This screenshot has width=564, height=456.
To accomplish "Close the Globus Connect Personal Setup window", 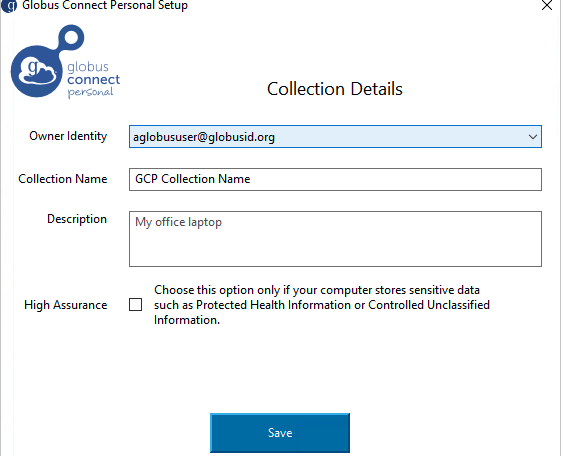I will (547, 5).
